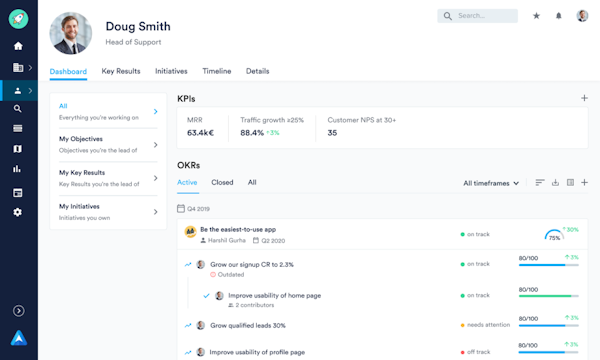This screenshot has height=360, width=600.
Task: Switch to the Timeline tab
Action: [217, 71]
